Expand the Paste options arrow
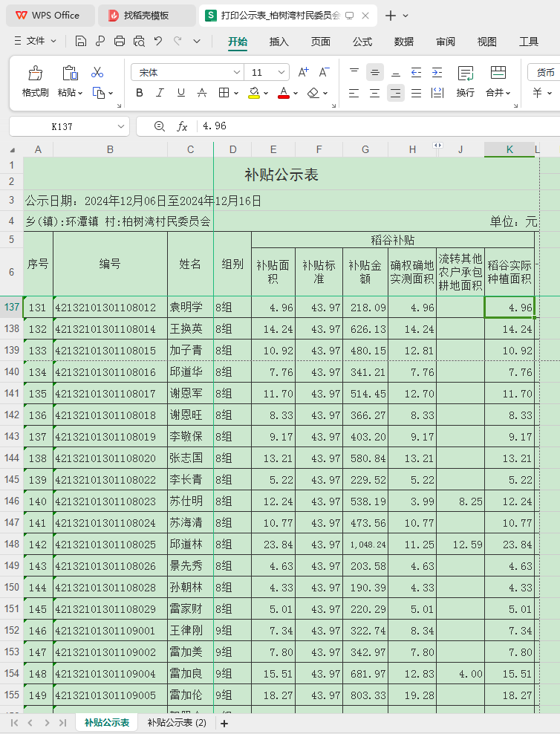 [80, 93]
